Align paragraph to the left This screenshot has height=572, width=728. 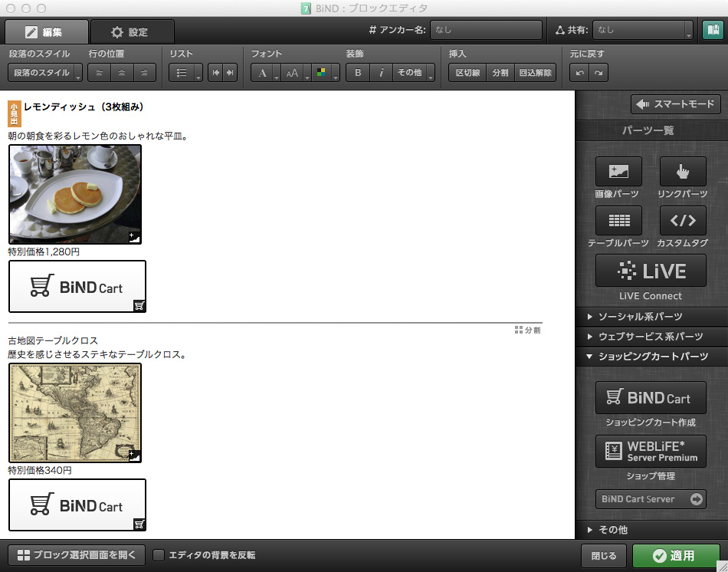[100, 73]
